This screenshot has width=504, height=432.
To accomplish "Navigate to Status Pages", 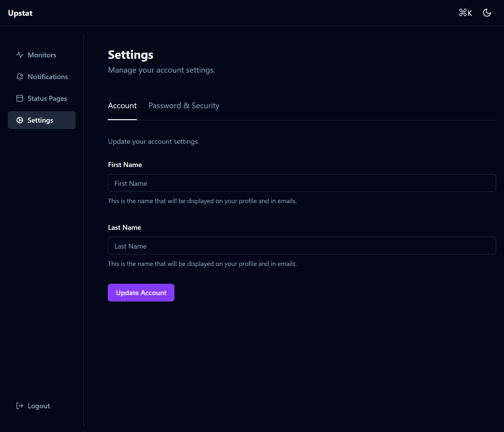I will click(x=47, y=98).
